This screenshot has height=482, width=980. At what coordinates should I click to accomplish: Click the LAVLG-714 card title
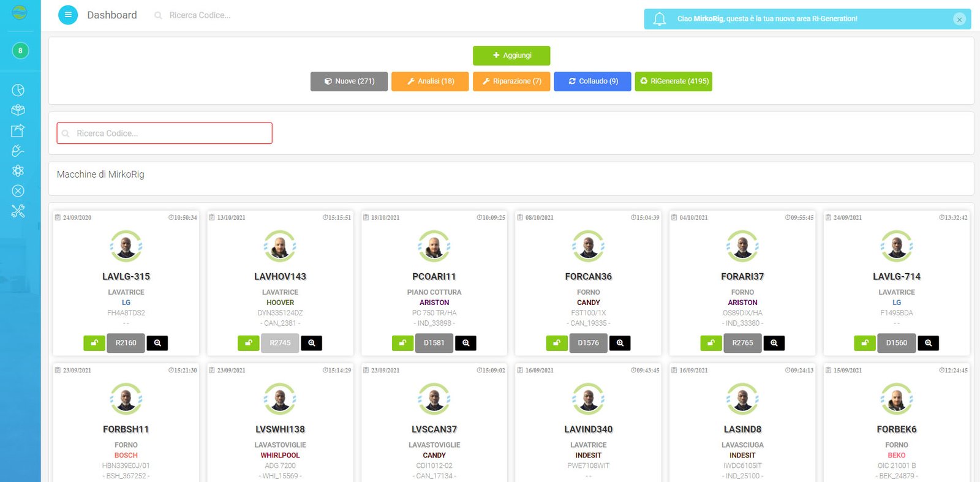pyautogui.click(x=897, y=277)
